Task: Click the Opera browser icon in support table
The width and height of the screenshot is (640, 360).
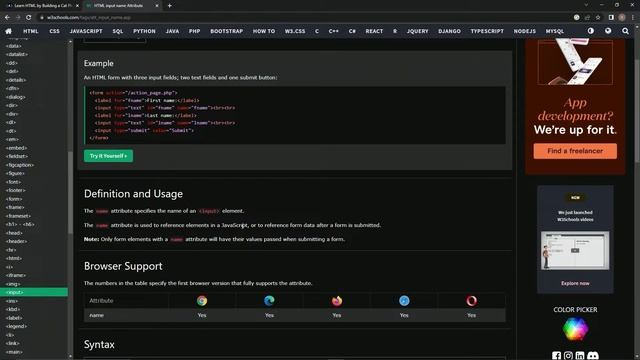Action: 471,301
